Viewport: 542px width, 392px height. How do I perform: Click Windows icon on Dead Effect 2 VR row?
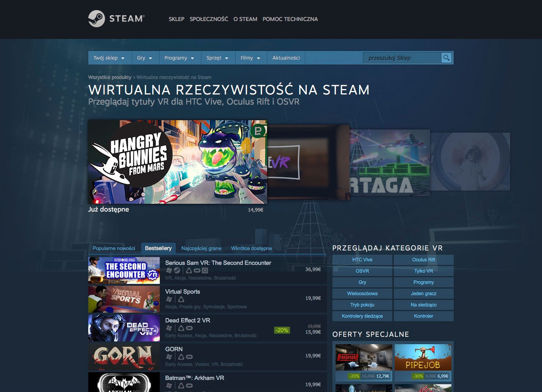point(169,328)
